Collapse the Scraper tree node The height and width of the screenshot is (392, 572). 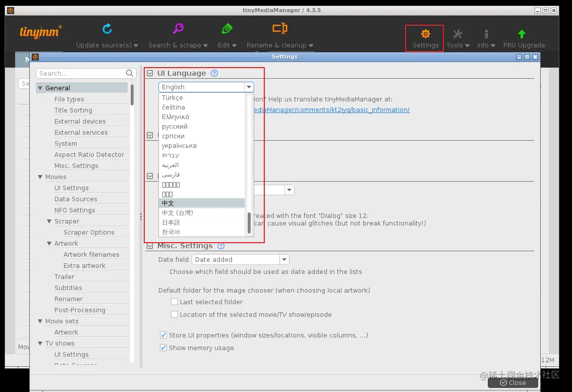(49, 221)
